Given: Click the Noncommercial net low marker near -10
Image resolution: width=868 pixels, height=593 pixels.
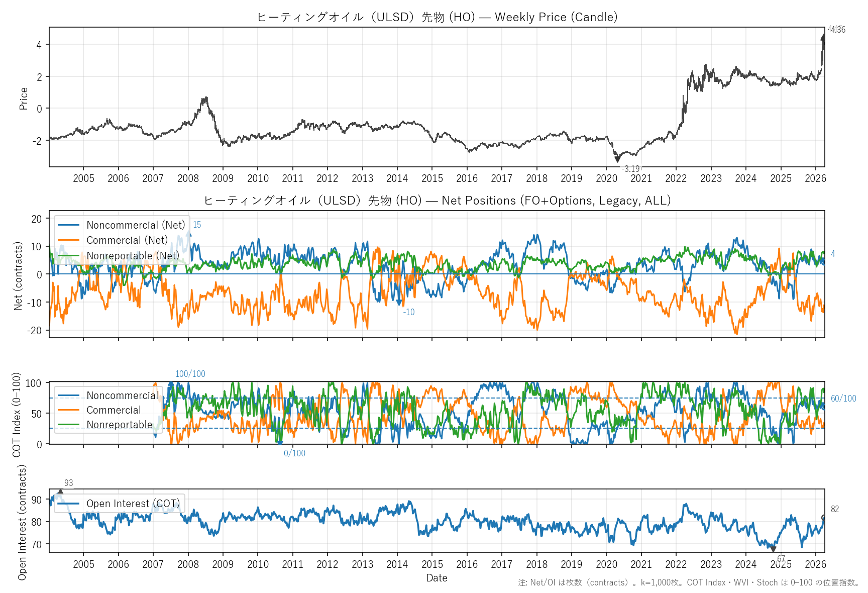Looking at the screenshot, I should click(399, 303).
